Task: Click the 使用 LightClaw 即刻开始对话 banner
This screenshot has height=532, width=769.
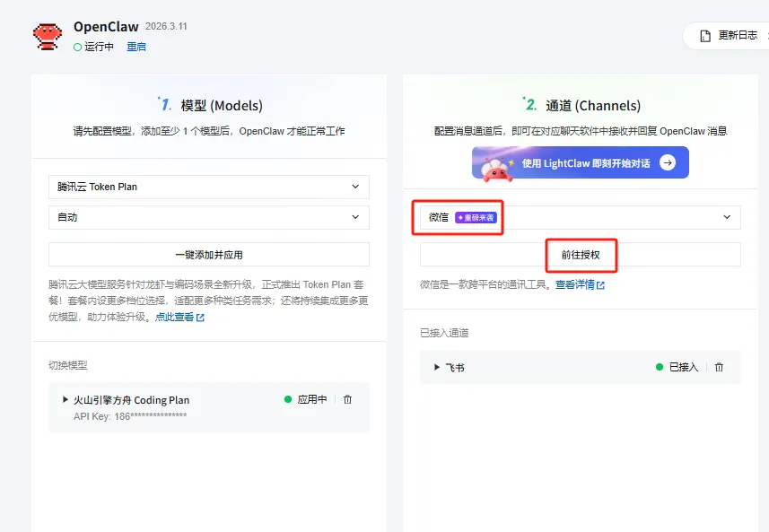Action: click(x=581, y=162)
